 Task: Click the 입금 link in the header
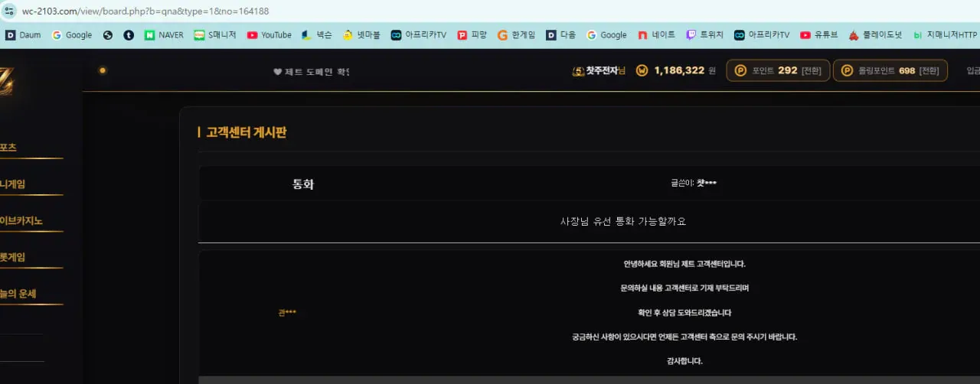(x=973, y=70)
